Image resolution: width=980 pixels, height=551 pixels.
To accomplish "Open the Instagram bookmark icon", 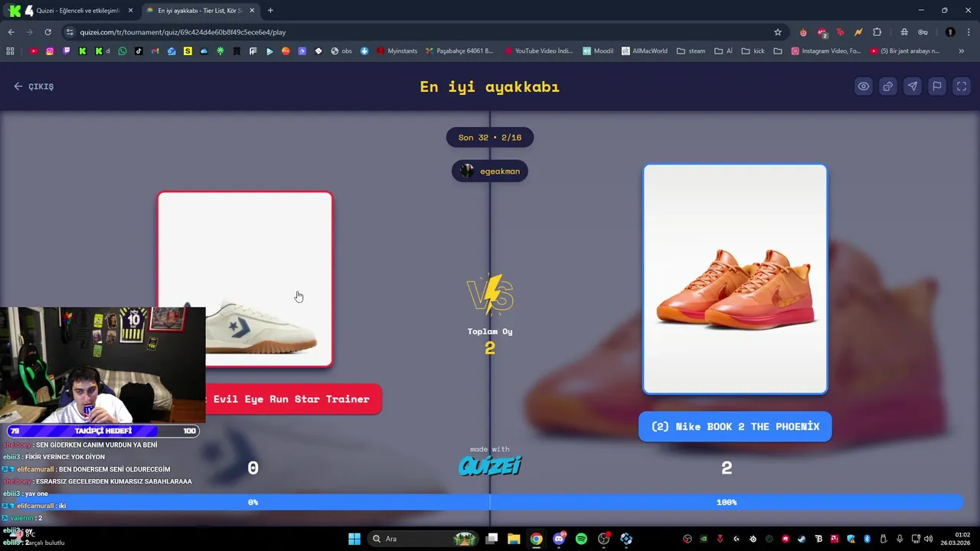I will click(50, 51).
